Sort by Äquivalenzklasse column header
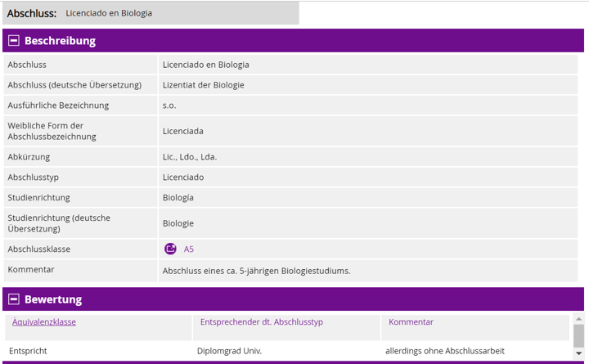The height and width of the screenshot is (364, 589). point(44,322)
